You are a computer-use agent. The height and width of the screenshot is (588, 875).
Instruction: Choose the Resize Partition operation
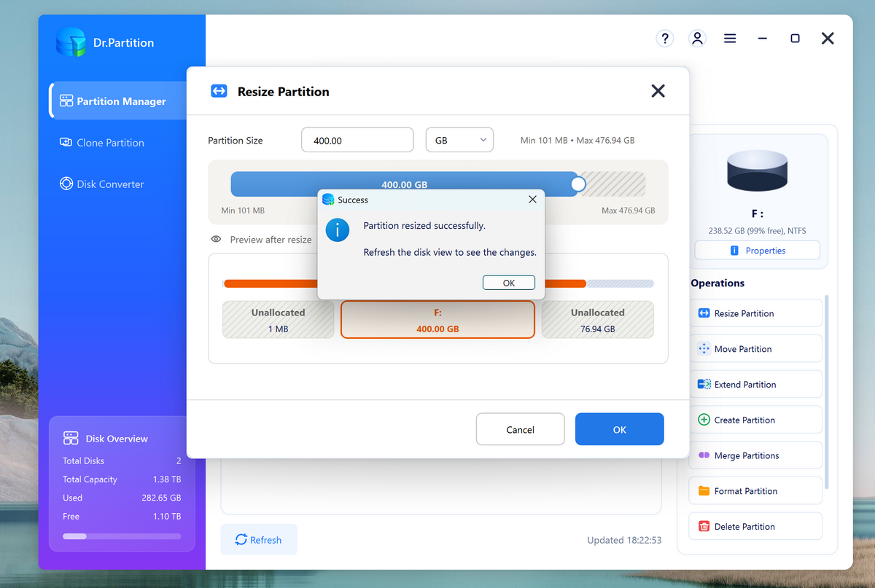click(755, 313)
